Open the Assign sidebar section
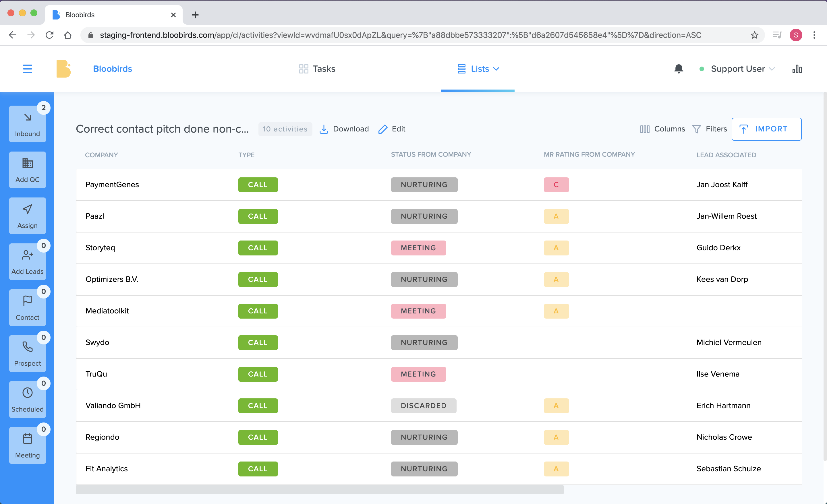The height and width of the screenshot is (504, 827). 28,216
